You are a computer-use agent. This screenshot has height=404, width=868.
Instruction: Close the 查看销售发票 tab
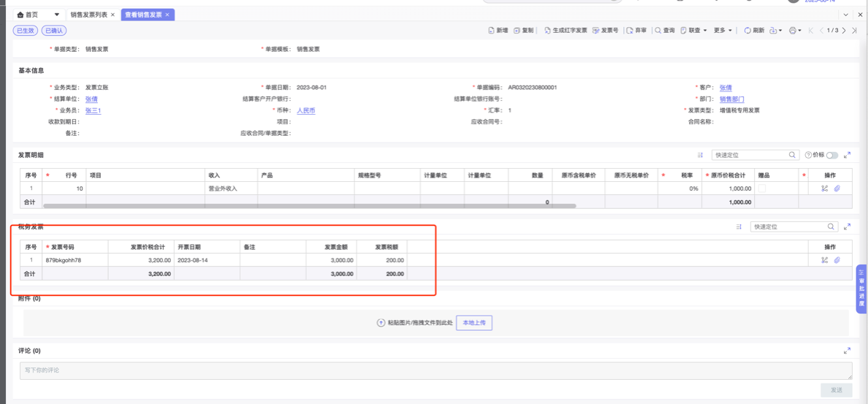pos(167,15)
